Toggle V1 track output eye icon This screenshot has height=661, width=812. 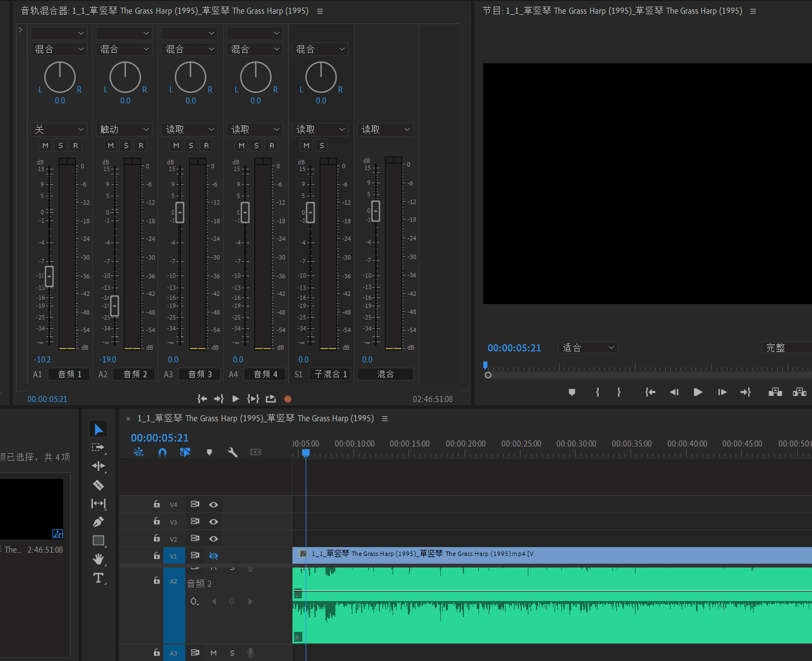214,556
